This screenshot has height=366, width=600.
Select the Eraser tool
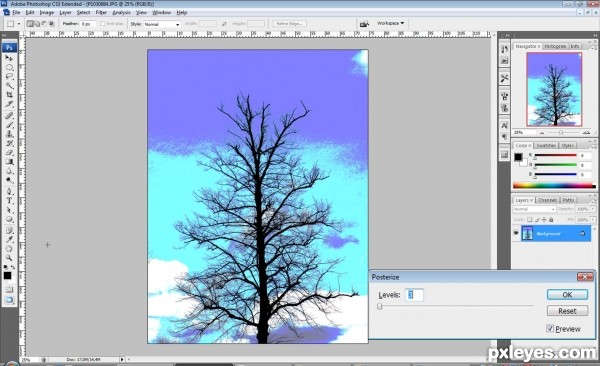click(9, 152)
